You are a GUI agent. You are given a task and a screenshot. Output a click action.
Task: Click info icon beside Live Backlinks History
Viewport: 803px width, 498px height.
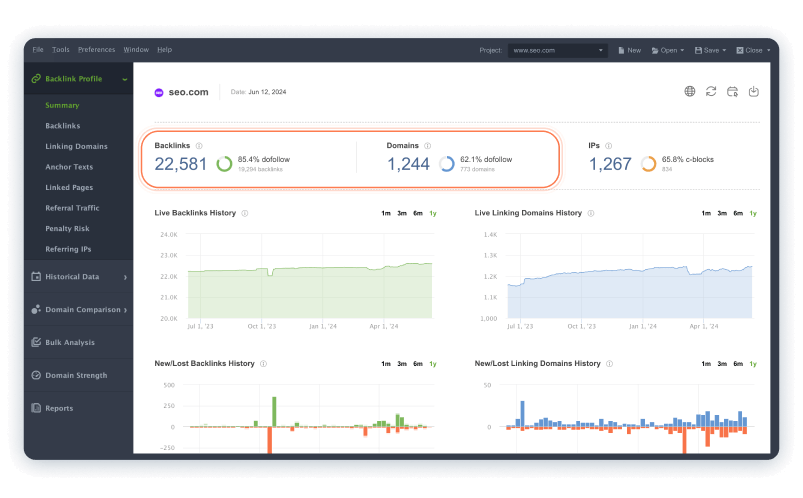(x=245, y=213)
